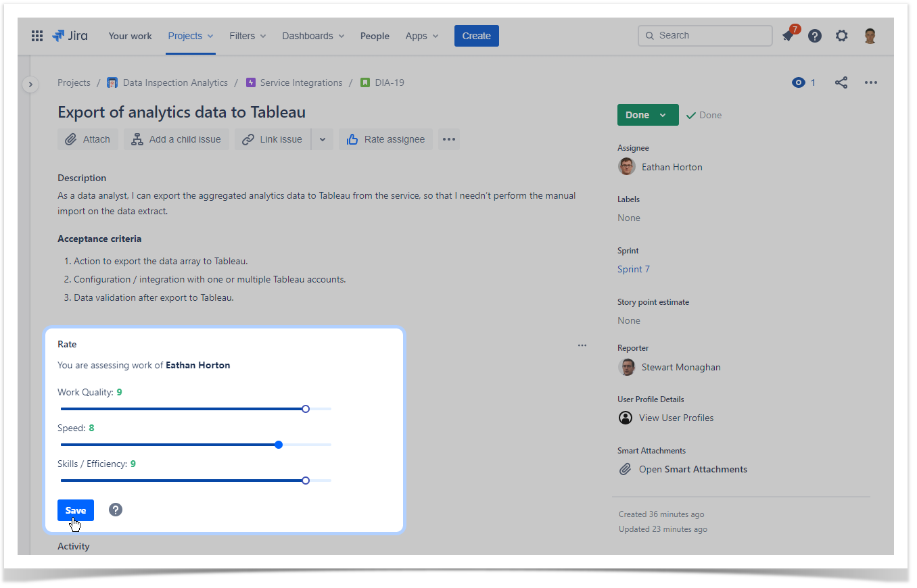
Task: Click the Activity heading
Action: [74, 546]
